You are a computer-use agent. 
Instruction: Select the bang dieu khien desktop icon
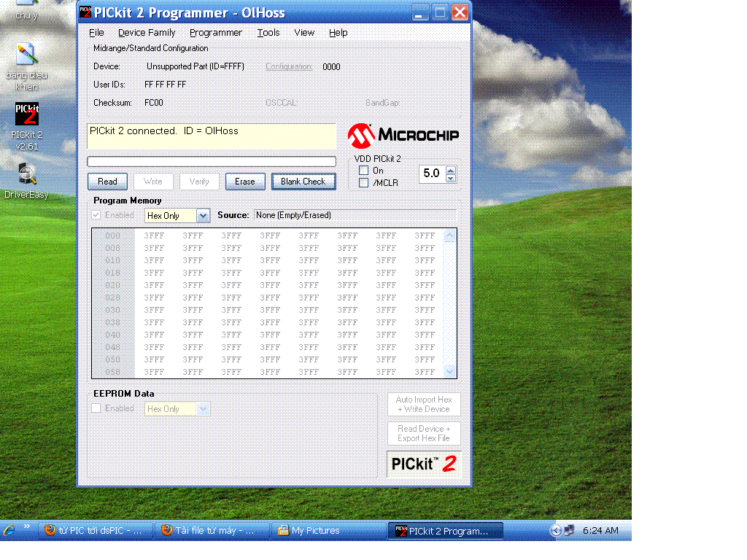tap(27, 66)
